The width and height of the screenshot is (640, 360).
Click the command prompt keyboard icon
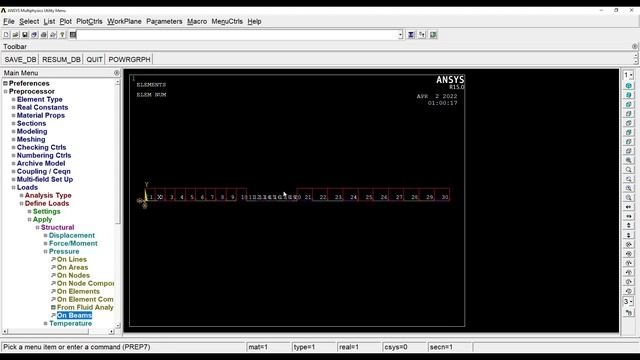click(73, 35)
